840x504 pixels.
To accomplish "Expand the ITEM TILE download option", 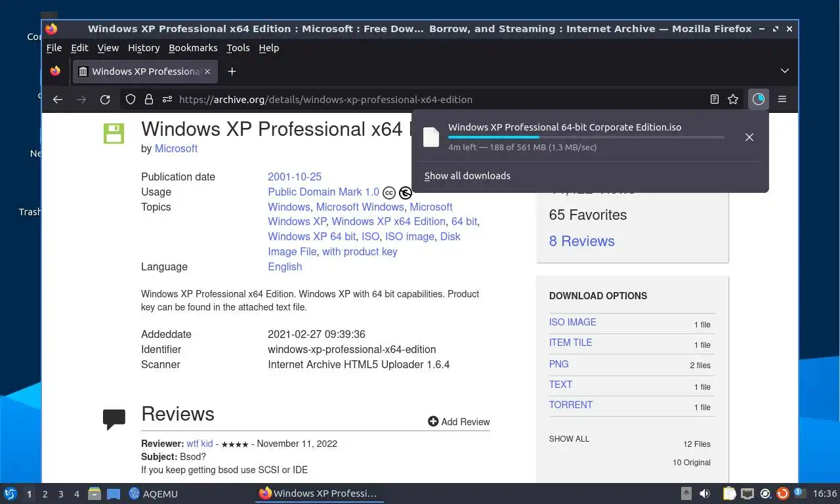I will click(x=571, y=343).
